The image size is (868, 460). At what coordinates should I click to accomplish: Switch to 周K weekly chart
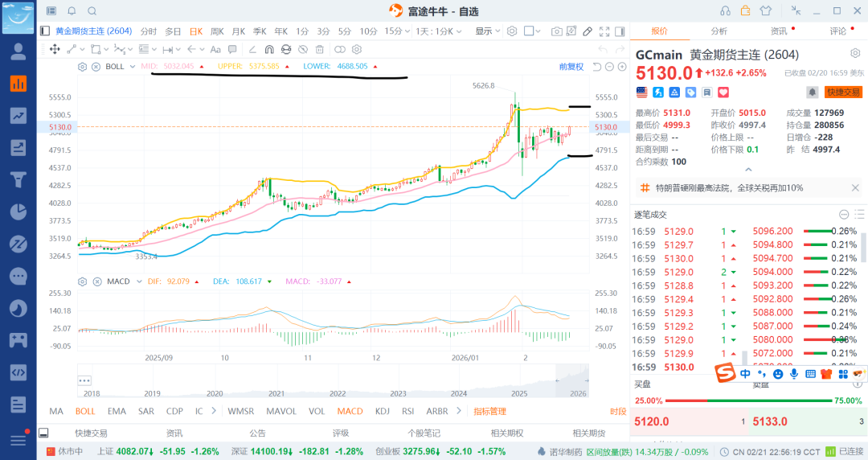coord(217,31)
